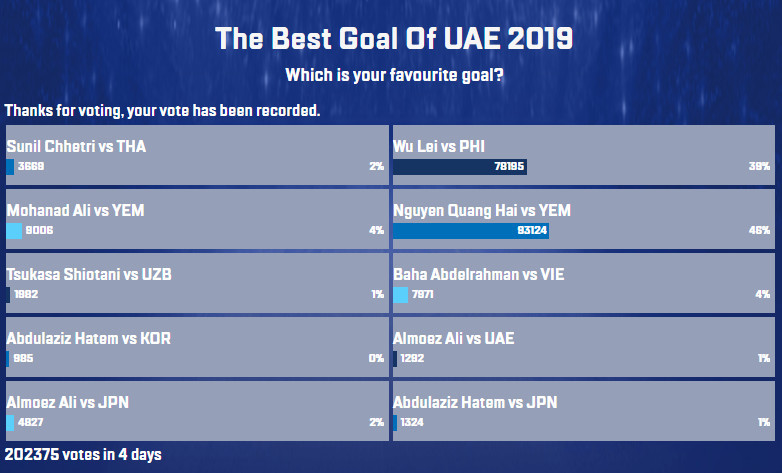This screenshot has height=473, width=782.
Task: Click the Which is your favourite goal subtitle
Action: (394, 75)
